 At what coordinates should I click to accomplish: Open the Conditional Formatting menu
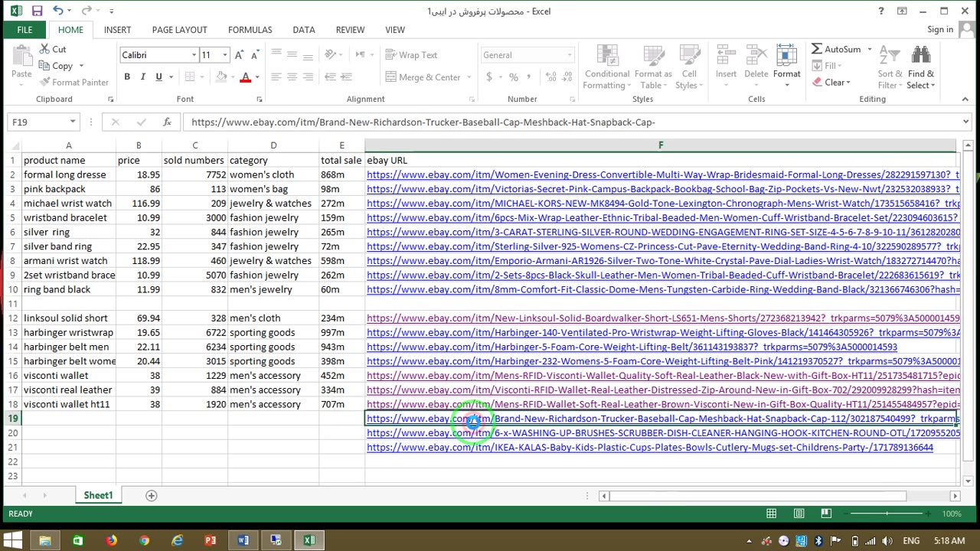point(606,69)
